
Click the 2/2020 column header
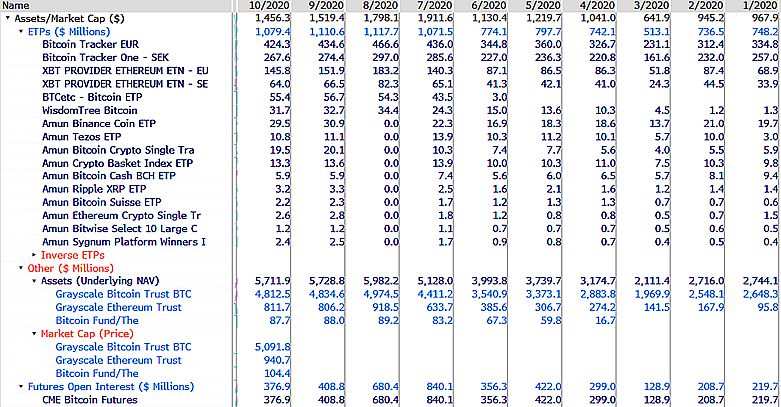click(x=698, y=5)
